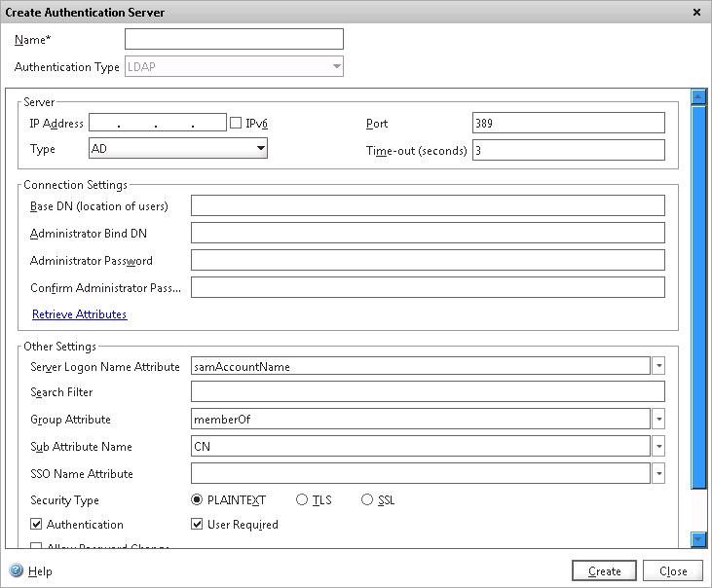Click the scrollbar up arrow

click(697, 96)
